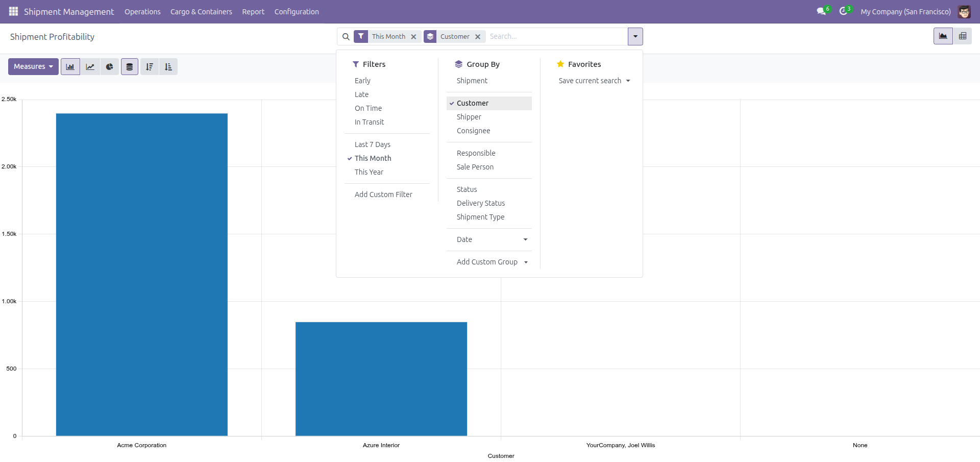This screenshot has height=462, width=980.
Task: Group by Status
Action: coord(489,189)
